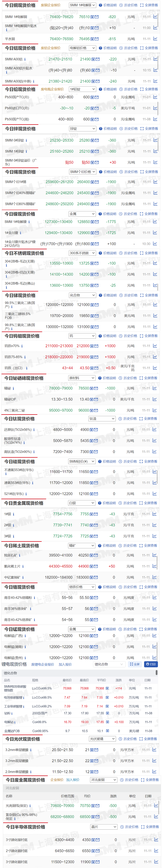The image size is (162, 868).
Task: Open trend chart icon for Pb60进口TC(月)
Action: [x=155, y=108]
